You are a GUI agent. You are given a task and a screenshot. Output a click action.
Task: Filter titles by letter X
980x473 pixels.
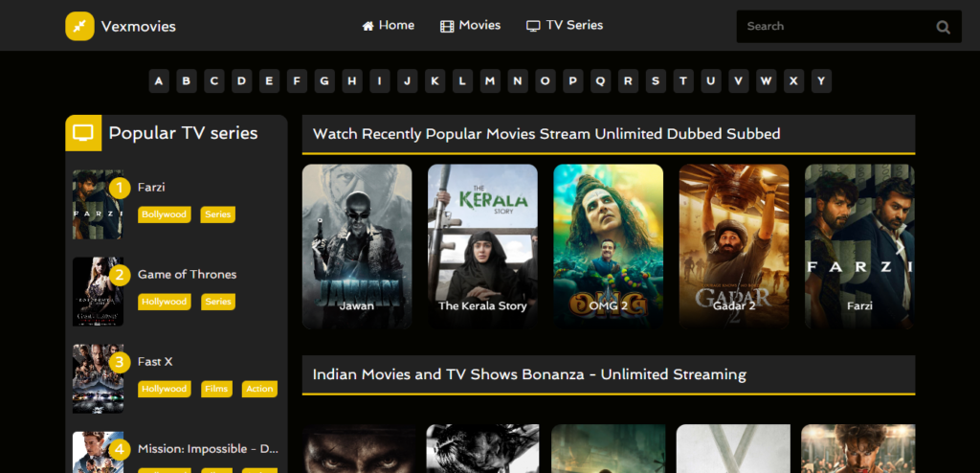coord(793,81)
